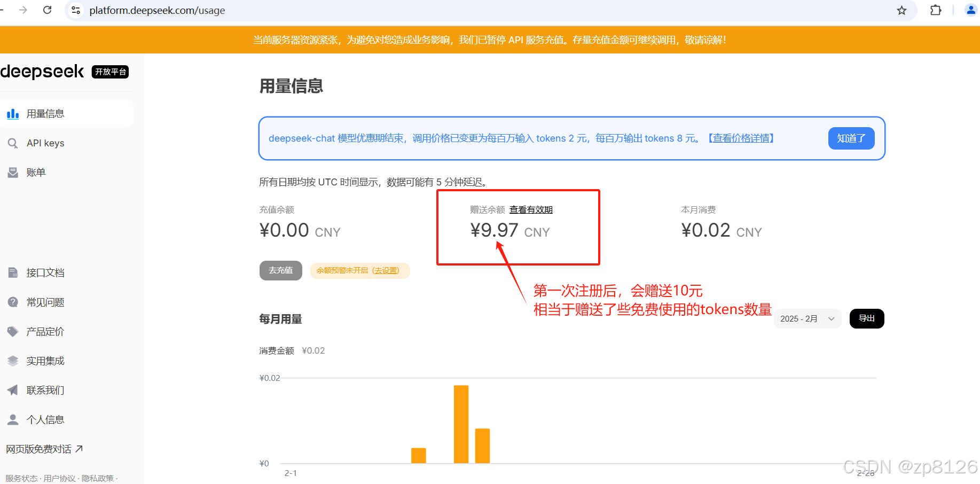This screenshot has height=484, width=980.
Task: View site information icon in address bar
Action: (76, 10)
